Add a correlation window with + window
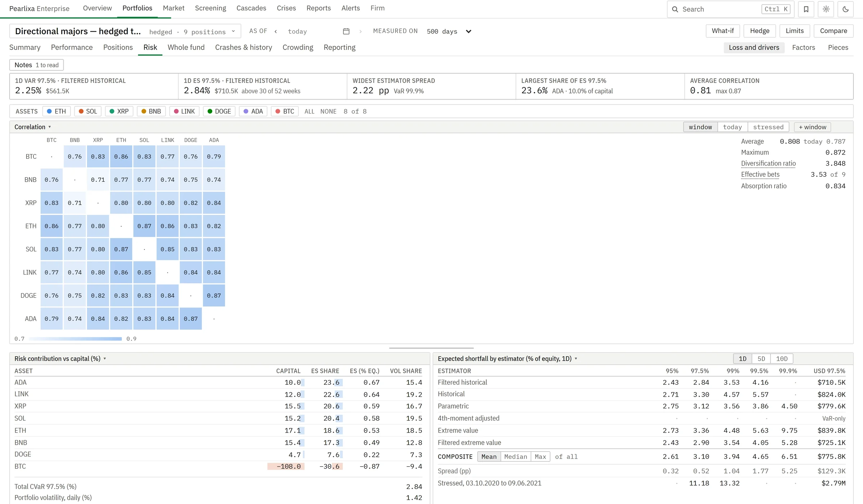 (x=812, y=127)
